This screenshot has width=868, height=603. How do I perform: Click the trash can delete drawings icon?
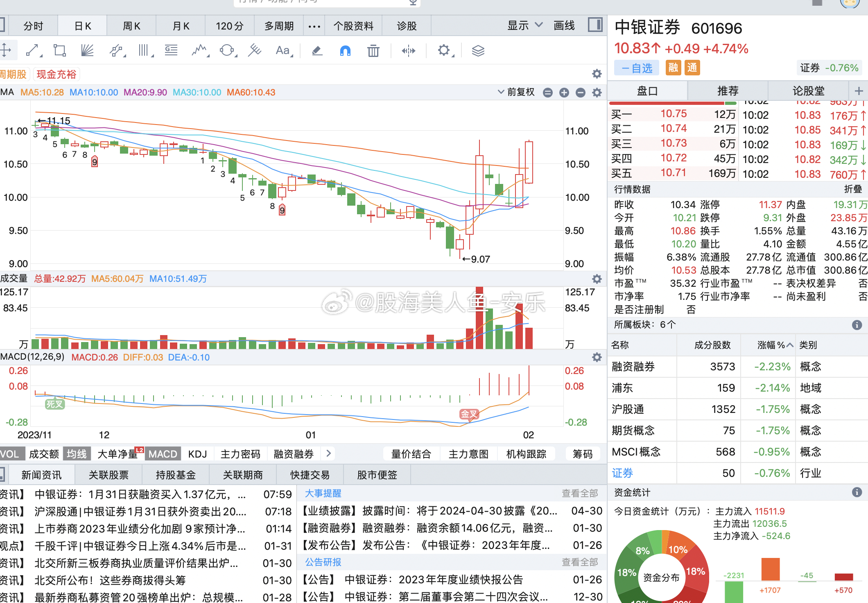(x=373, y=50)
